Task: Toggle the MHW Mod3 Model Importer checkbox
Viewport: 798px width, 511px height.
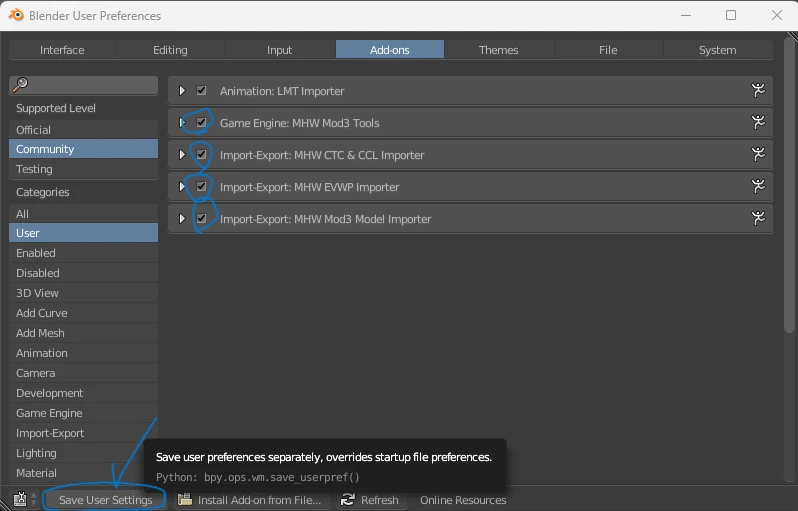Action: [202, 219]
